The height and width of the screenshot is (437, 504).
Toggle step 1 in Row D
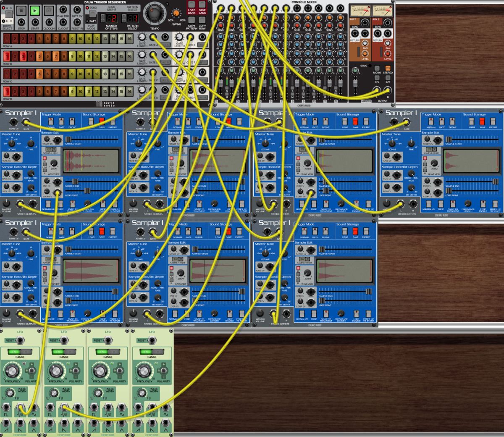(x=7, y=91)
